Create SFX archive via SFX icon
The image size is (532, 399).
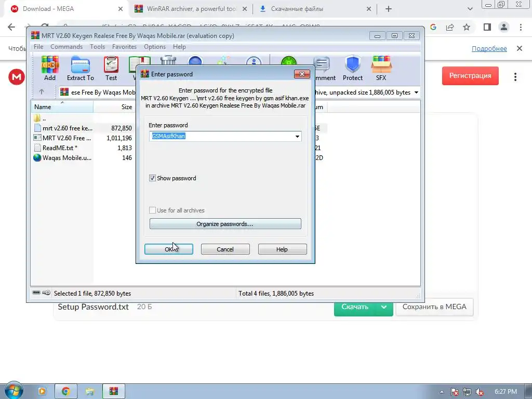point(381,68)
